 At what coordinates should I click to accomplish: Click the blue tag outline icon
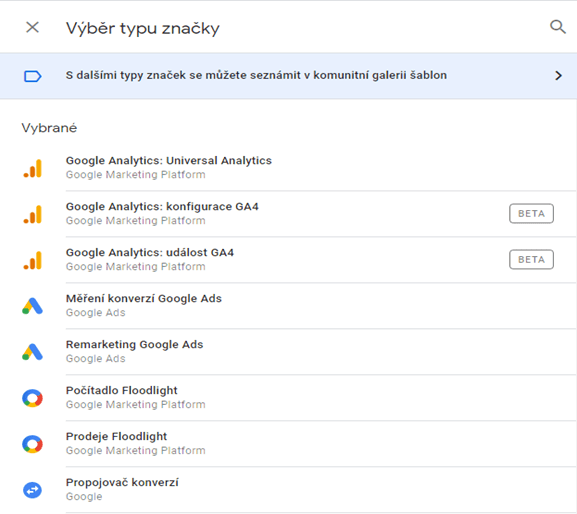point(33,76)
